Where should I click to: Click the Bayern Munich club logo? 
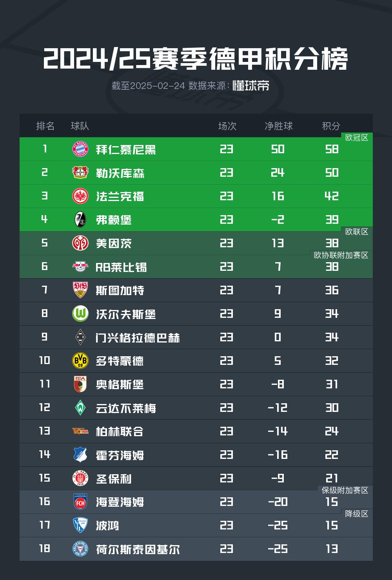(x=80, y=149)
